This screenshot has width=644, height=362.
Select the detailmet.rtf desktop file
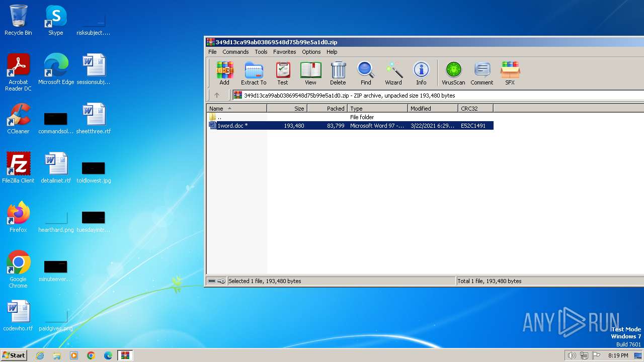(x=56, y=167)
